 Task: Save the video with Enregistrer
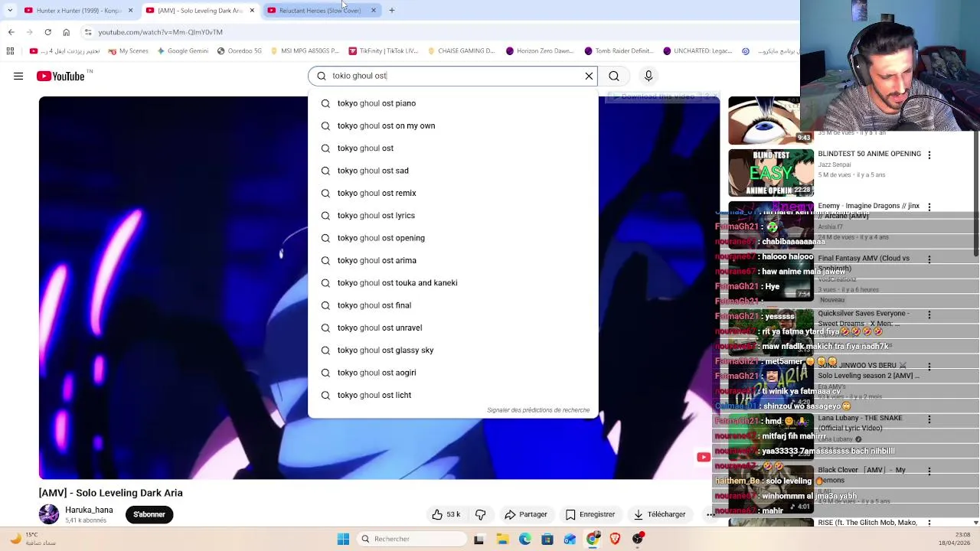(x=590, y=514)
